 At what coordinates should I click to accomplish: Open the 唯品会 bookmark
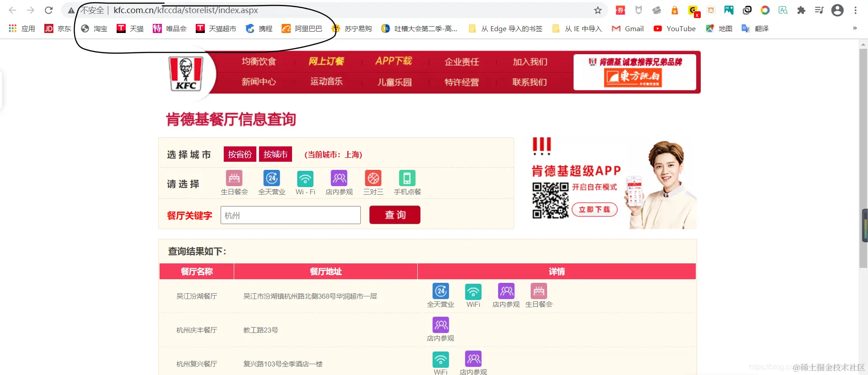point(170,28)
